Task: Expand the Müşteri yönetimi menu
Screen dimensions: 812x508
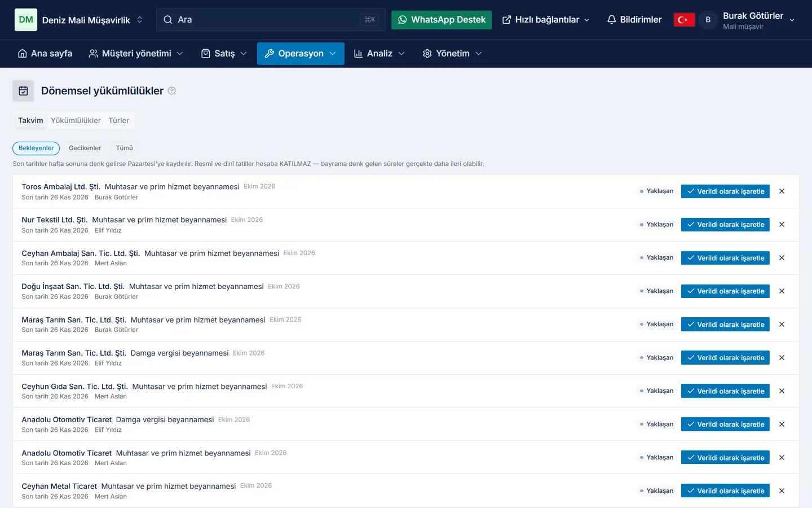Action: (136, 54)
